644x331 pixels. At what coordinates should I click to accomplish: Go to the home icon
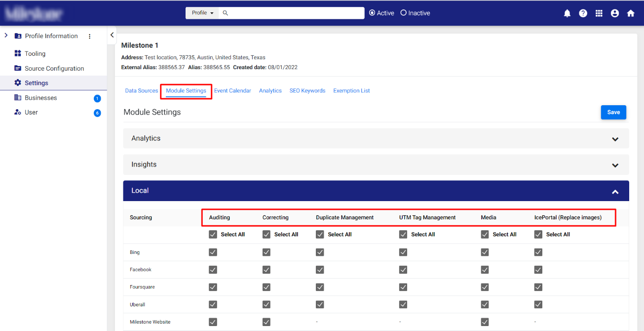tap(631, 13)
